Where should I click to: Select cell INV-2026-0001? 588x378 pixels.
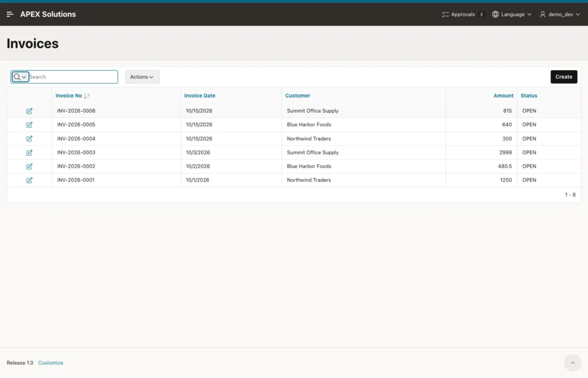[x=76, y=180]
